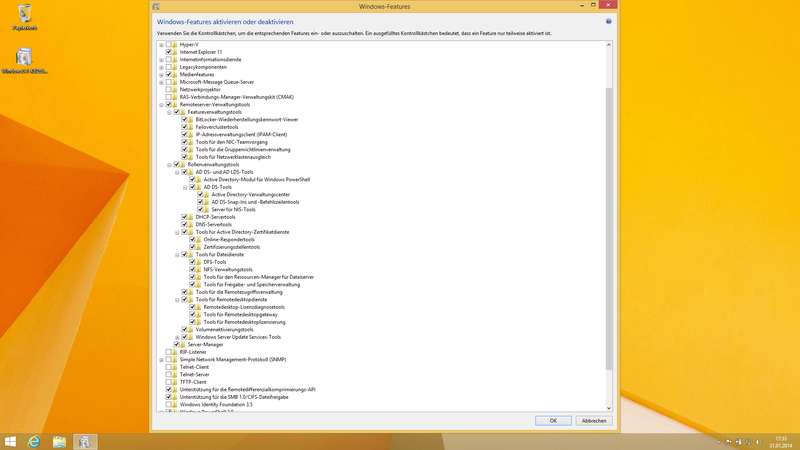Select 'AD DS-Snap-Ins und -Befehlszeilentools' entry
Viewport: 800px width, 450px height.
click(x=255, y=202)
